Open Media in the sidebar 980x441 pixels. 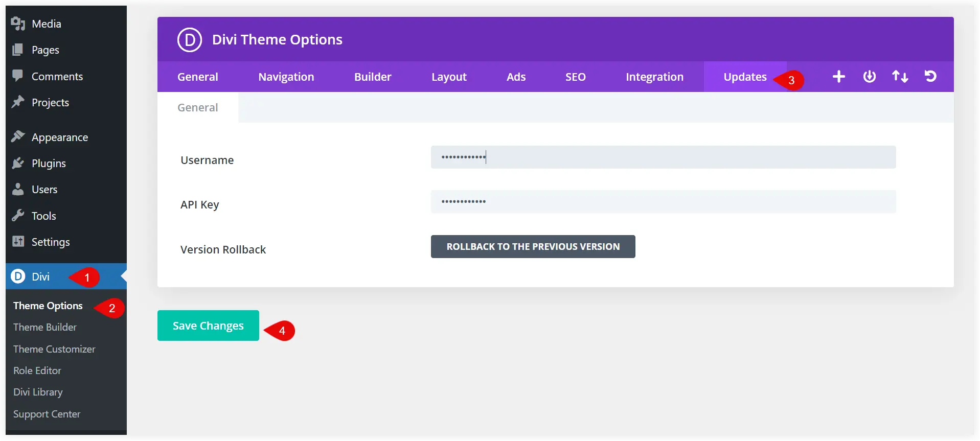point(66,24)
